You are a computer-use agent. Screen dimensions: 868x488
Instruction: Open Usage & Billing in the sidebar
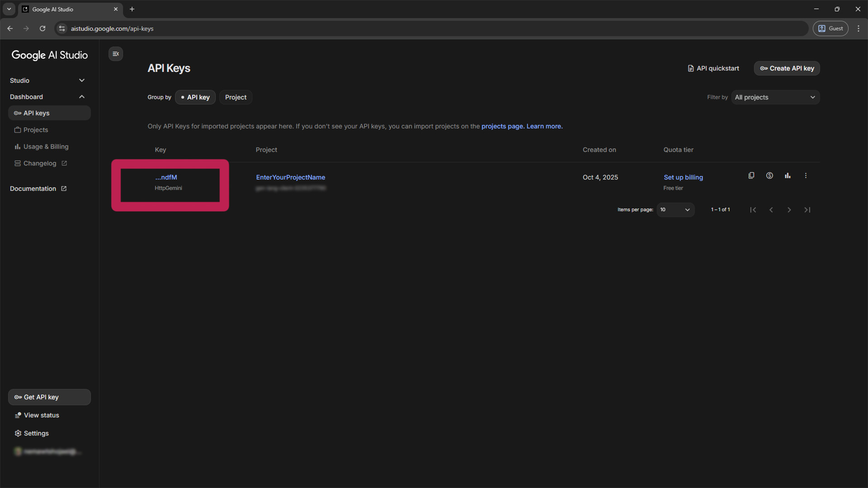coord(49,146)
